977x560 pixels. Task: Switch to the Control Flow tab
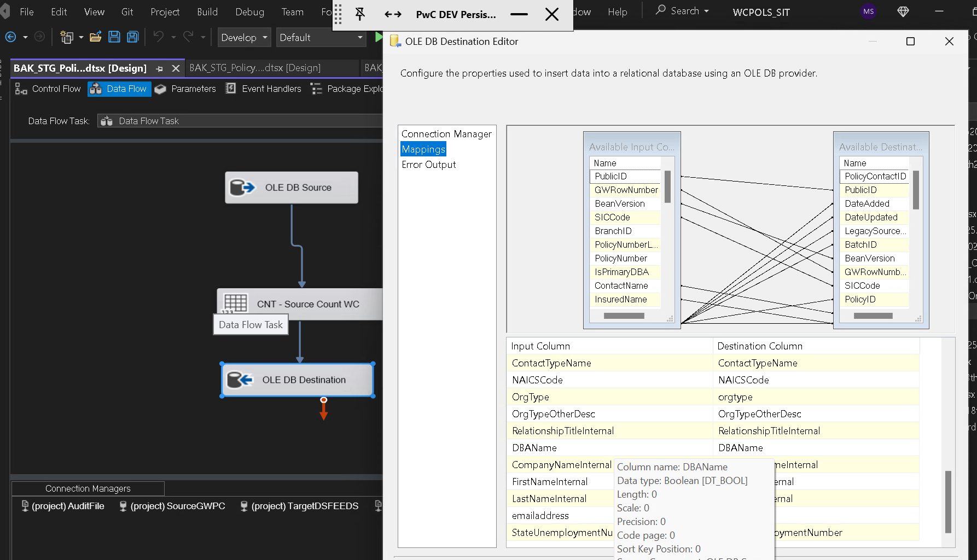coord(48,89)
